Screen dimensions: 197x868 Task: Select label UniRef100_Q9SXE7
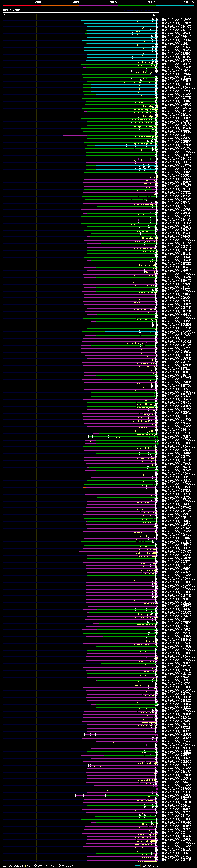tap(176, 338)
